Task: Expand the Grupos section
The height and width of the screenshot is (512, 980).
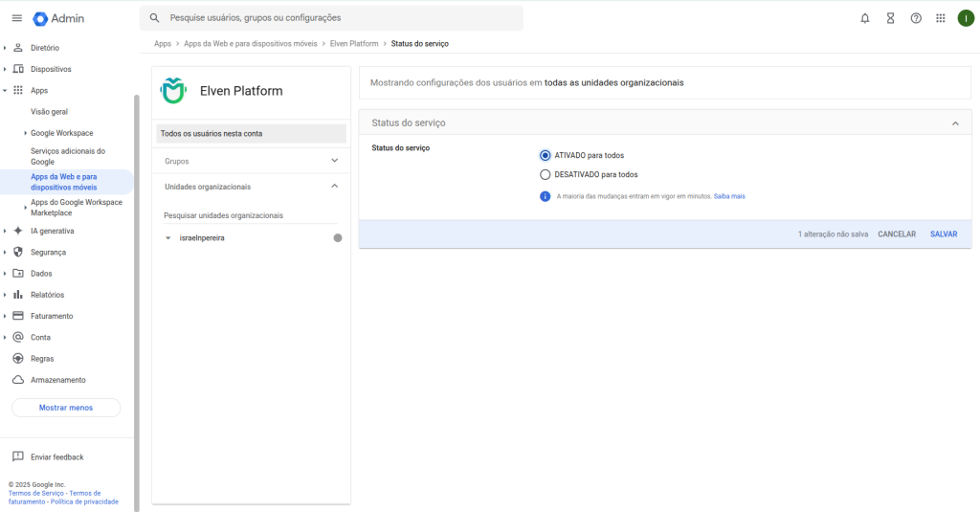Action: point(334,161)
